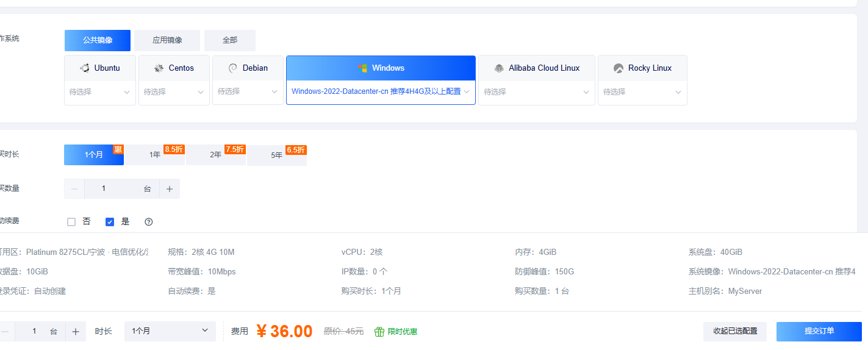Decrease bottom bar quantity with minus

(x=5, y=332)
